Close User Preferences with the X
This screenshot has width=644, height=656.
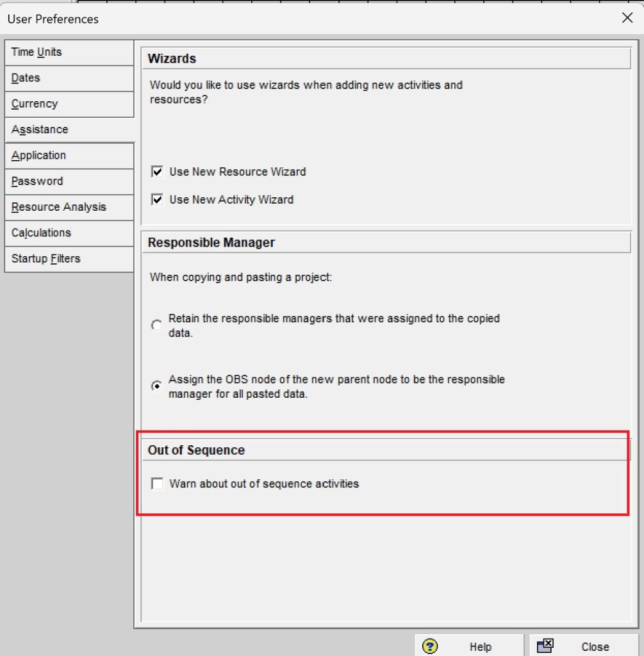[627, 18]
